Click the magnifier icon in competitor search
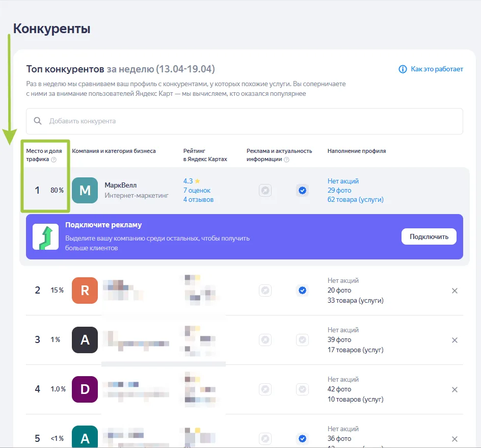Image resolution: width=481 pixels, height=448 pixels. click(38, 121)
